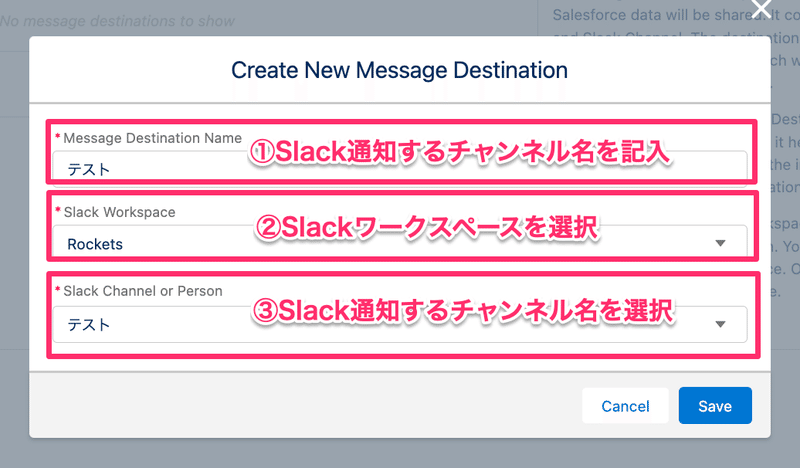Click the Slack Workspace dropdown arrow

pos(720,243)
